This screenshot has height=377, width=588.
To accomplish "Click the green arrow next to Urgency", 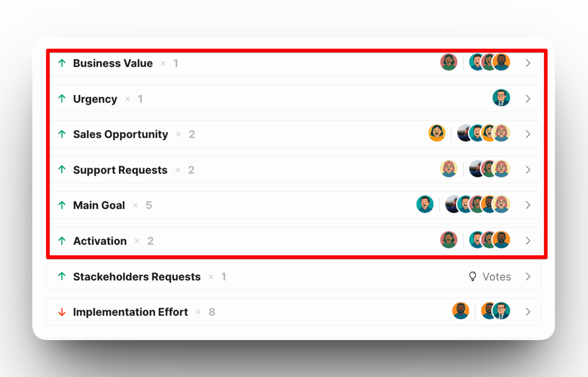I will click(62, 99).
